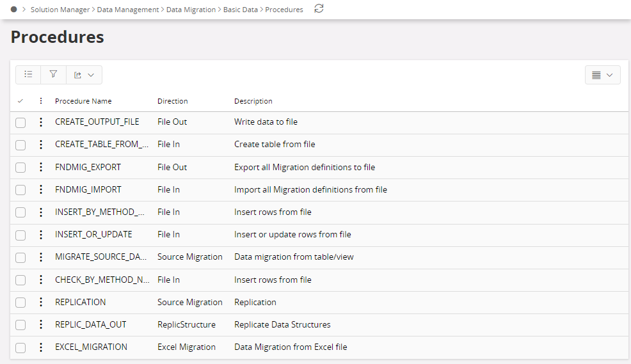Open row actions for REPLICATION

(41, 302)
